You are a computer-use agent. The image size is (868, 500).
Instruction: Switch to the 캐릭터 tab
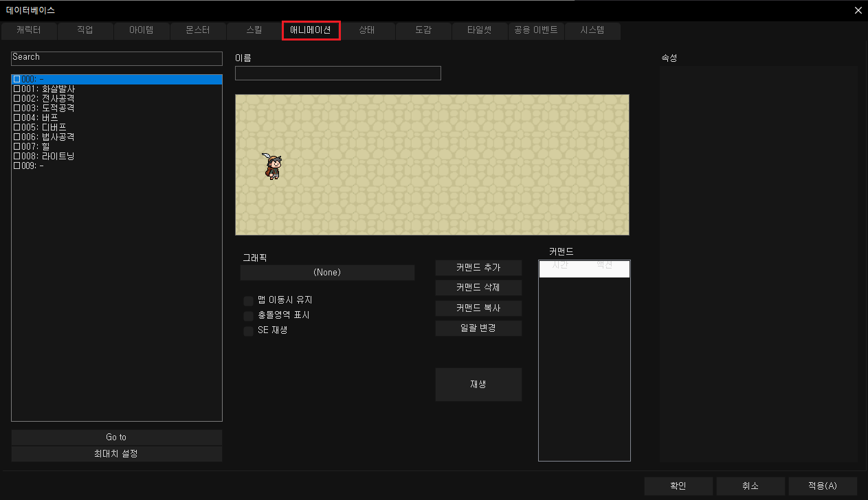pyautogui.click(x=28, y=30)
